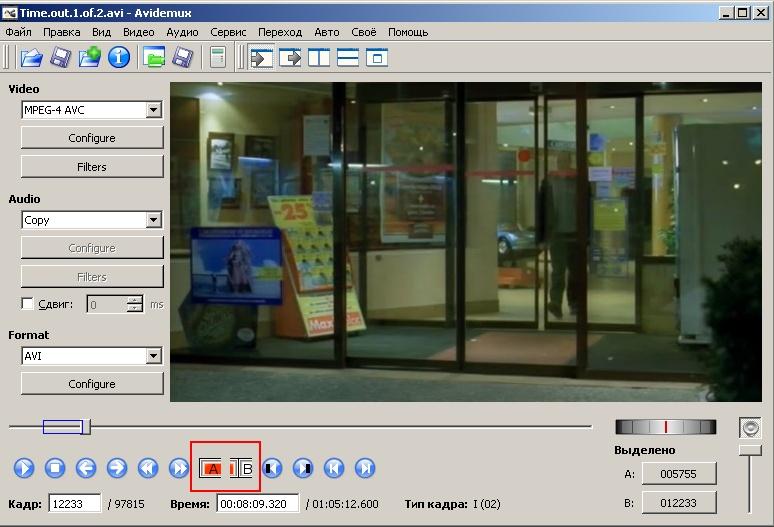Save project with second floppy disk icon
The image size is (774, 527).
(x=183, y=57)
